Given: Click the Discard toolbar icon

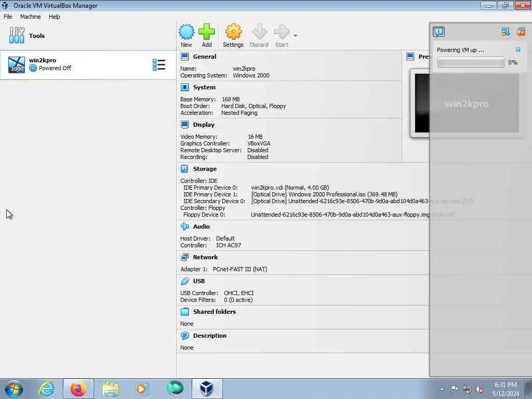Looking at the screenshot, I should [259, 32].
